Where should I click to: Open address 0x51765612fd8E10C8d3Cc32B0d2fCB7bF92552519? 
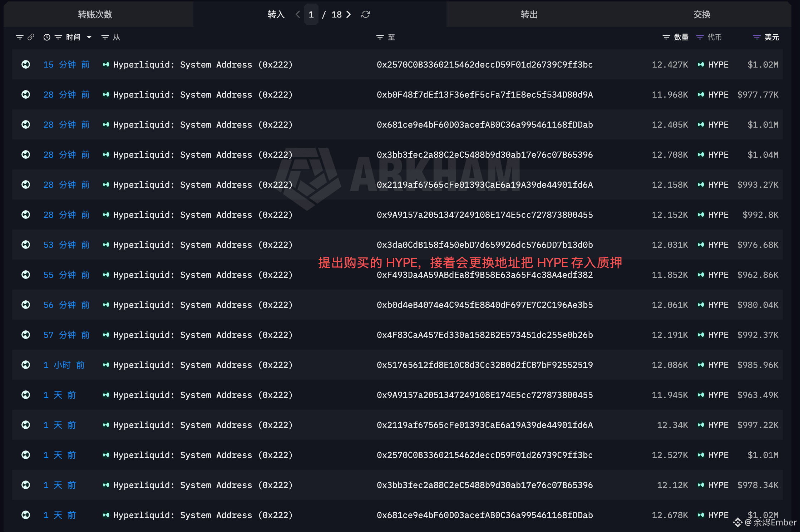click(485, 365)
